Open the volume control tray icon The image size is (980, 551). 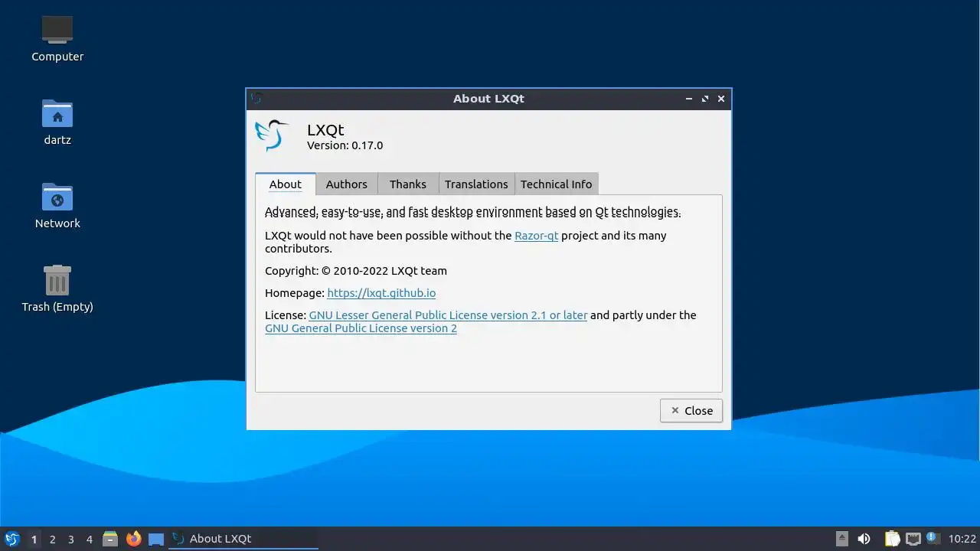click(864, 539)
